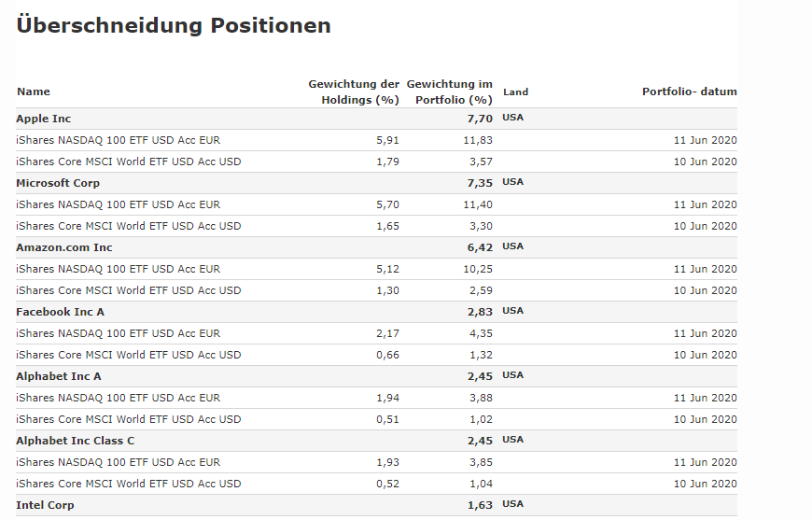Click iShares NASDAQ 100 ETF under Apple Inc
812x520 pixels.
point(118,140)
